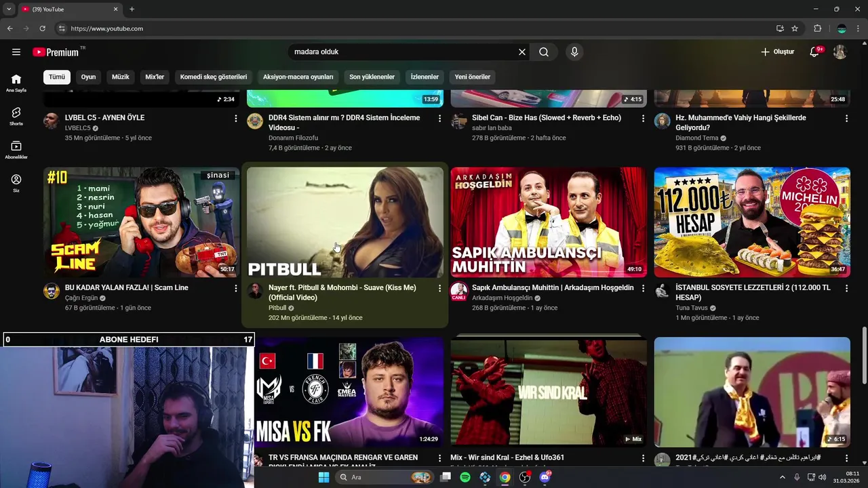This screenshot has width=868, height=488.
Task: Bookmark this page with the star
Action: point(795,28)
